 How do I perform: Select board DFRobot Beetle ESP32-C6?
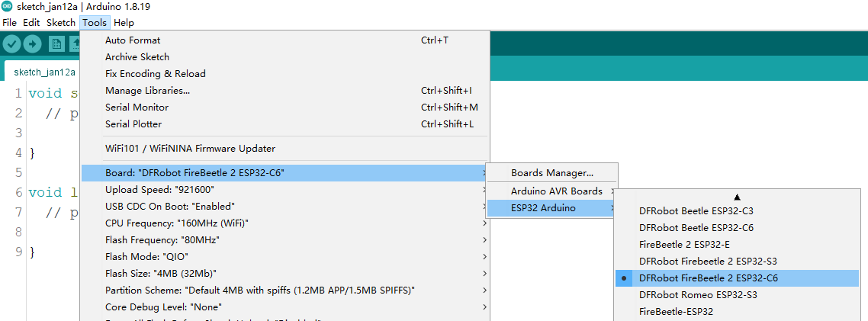(737, 227)
